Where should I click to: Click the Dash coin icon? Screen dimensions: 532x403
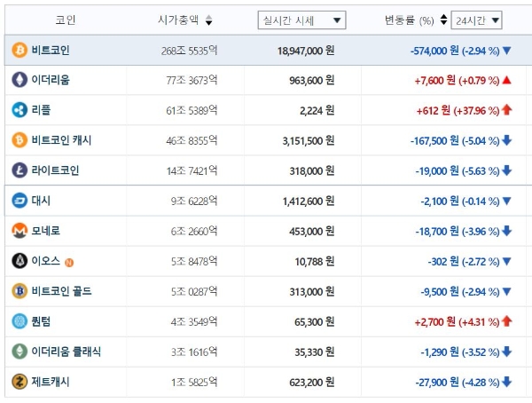pos(20,201)
